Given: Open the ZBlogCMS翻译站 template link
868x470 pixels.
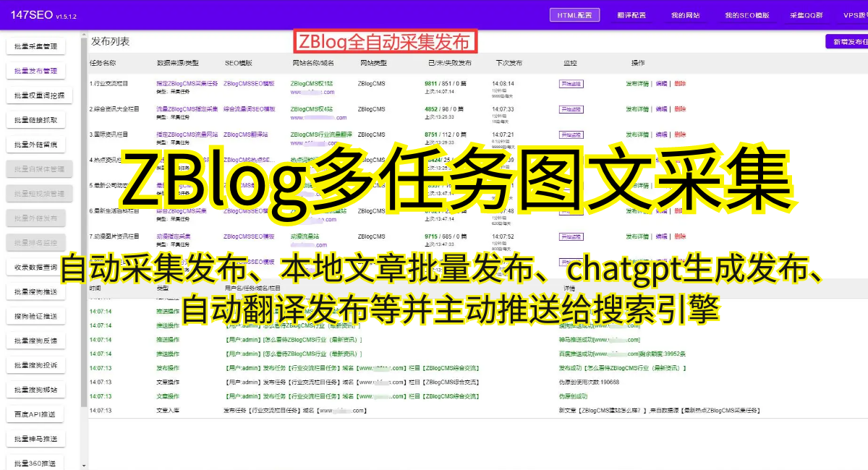Looking at the screenshot, I should point(246,134).
